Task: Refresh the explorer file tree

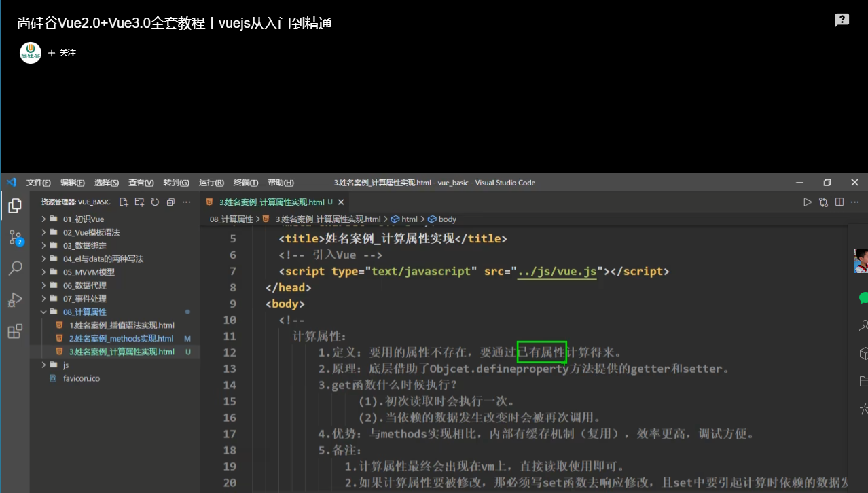Action: click(155, 202)
